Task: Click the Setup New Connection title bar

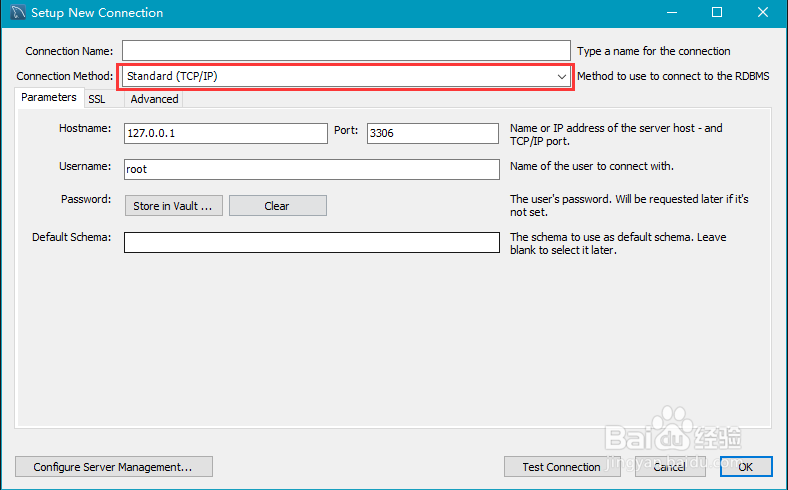Action: [x=350, y=13]
